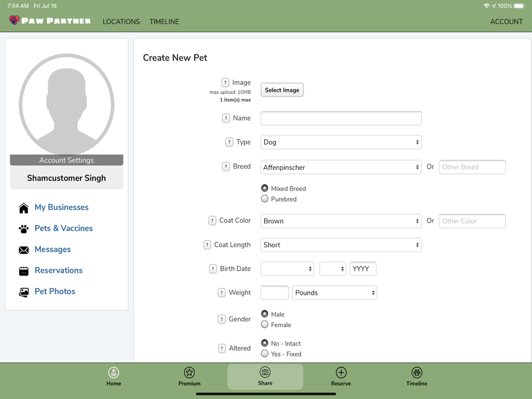Open the Type dropdown showing Dog
The height and width of the screenshot is (399, 532).
341,142
